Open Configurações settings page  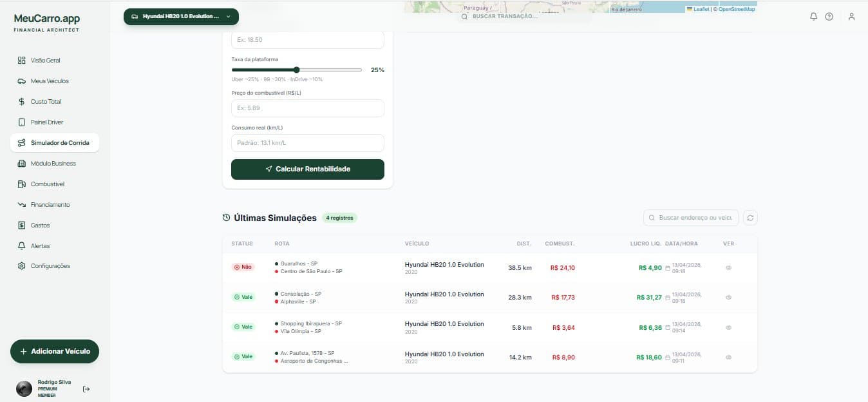(50, 266)
